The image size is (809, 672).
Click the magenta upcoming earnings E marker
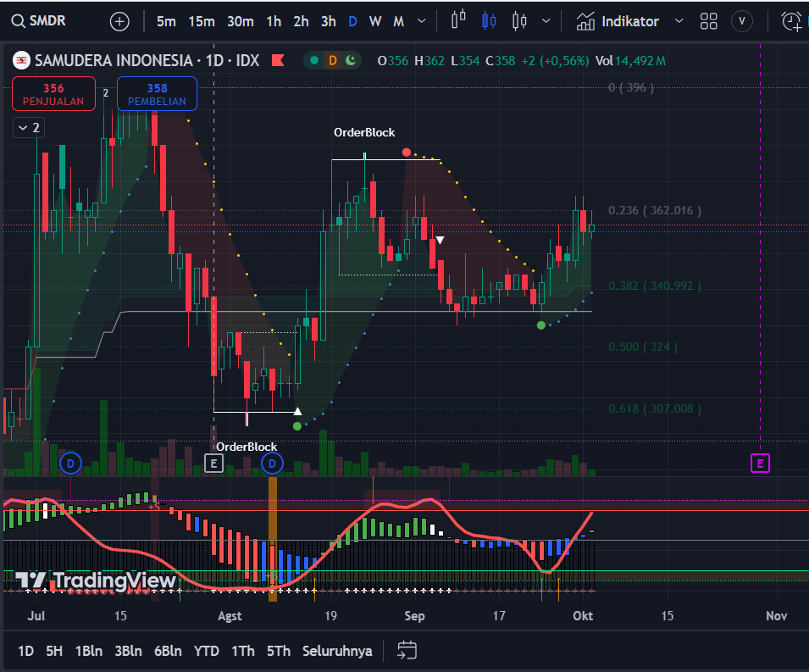pos(760,464)
